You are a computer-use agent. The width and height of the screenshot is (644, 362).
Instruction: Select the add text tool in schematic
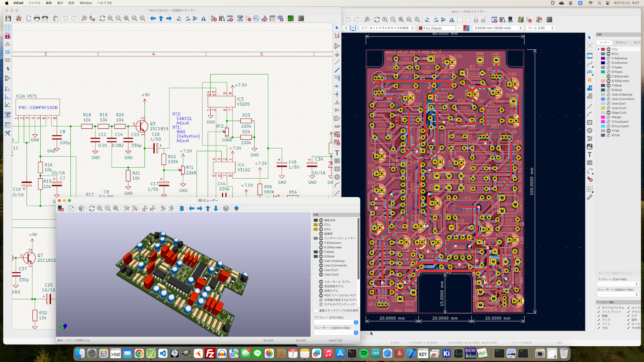pyautogui.click(x=337, y=153)
